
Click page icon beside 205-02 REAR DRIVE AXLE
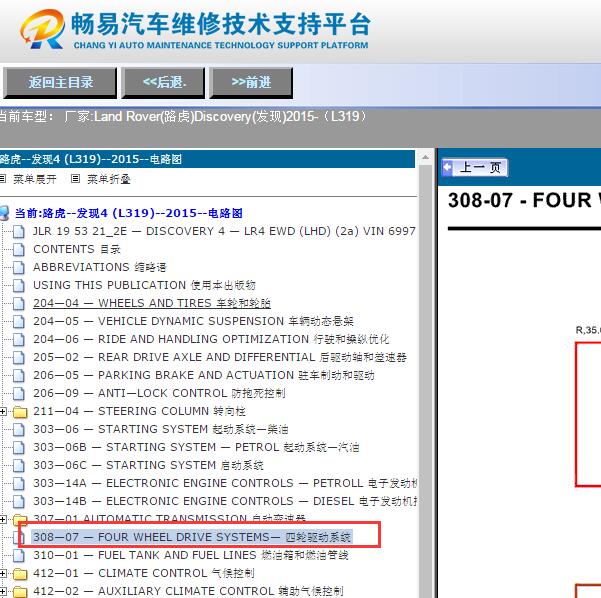[19, 358]
